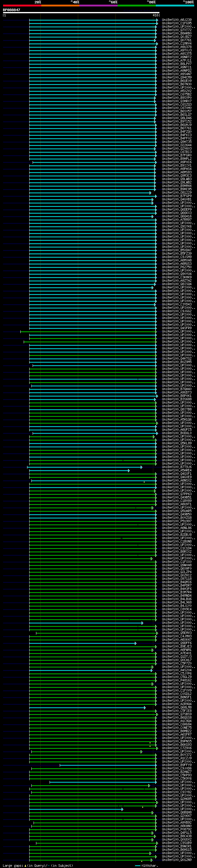Open the UniRef100_A5H1Q6 hit
This screenshot has height=868, width=197.
[177, 419]
